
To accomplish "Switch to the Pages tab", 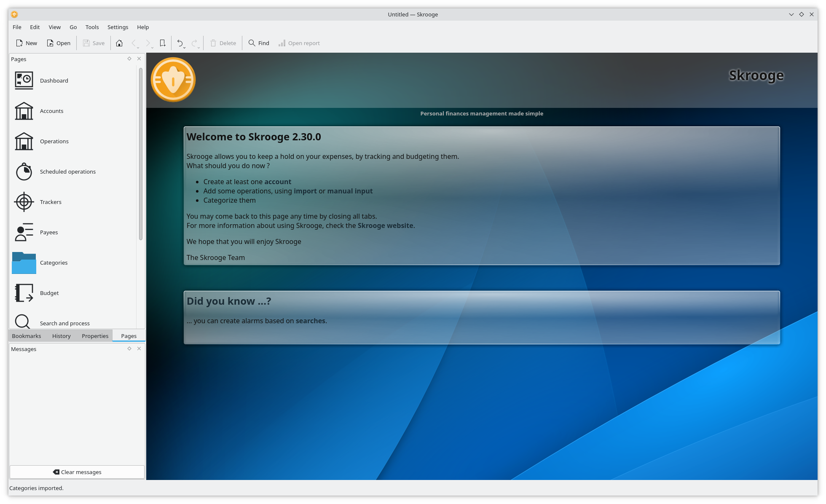I will point(129,336).
